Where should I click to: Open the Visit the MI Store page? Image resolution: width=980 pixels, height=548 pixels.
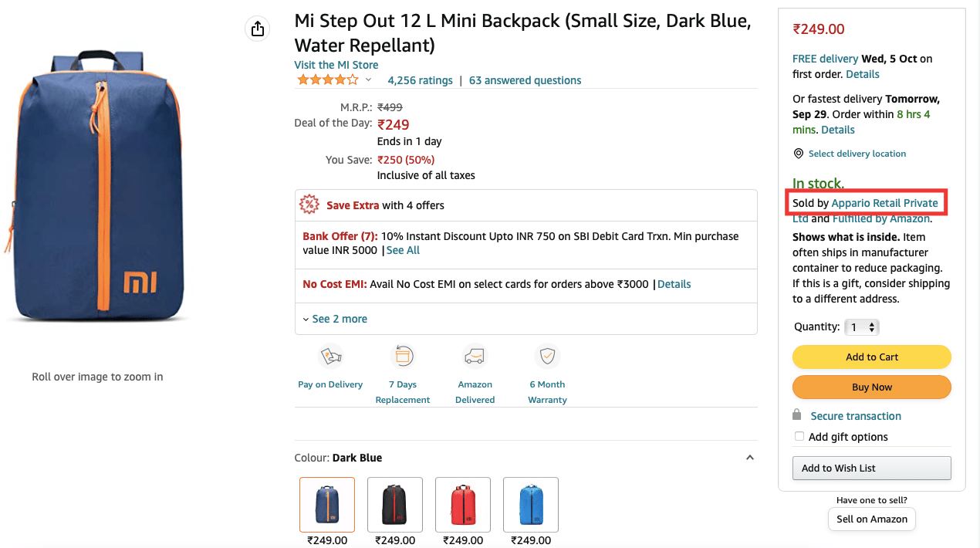(336, 64)
